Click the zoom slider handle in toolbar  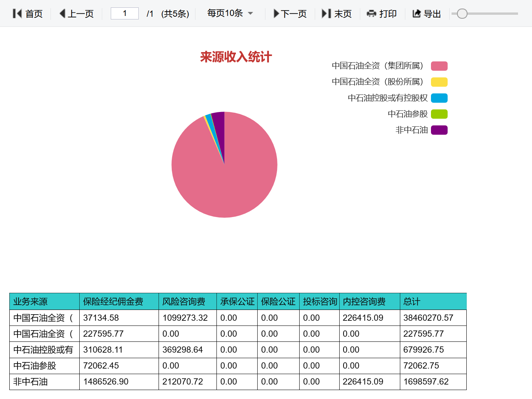point(462,14)
